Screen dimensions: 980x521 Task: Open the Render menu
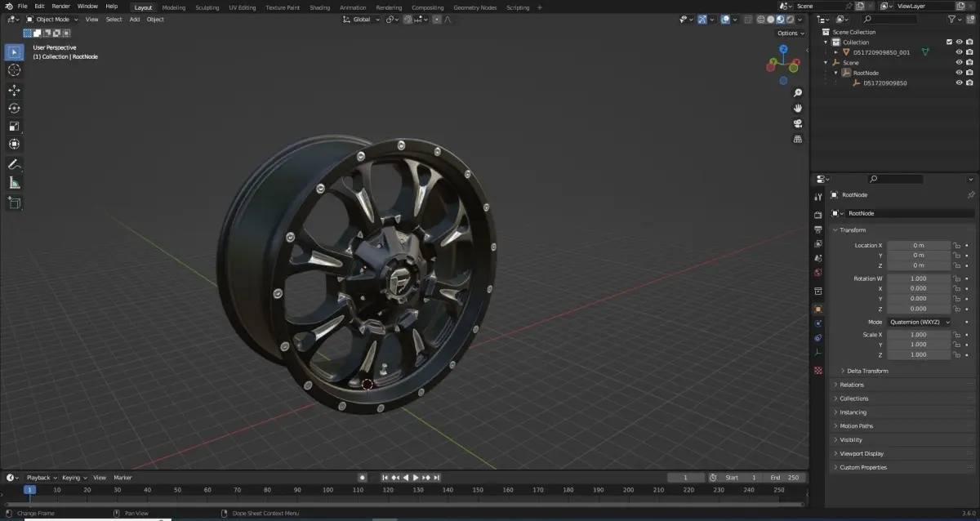61,7
